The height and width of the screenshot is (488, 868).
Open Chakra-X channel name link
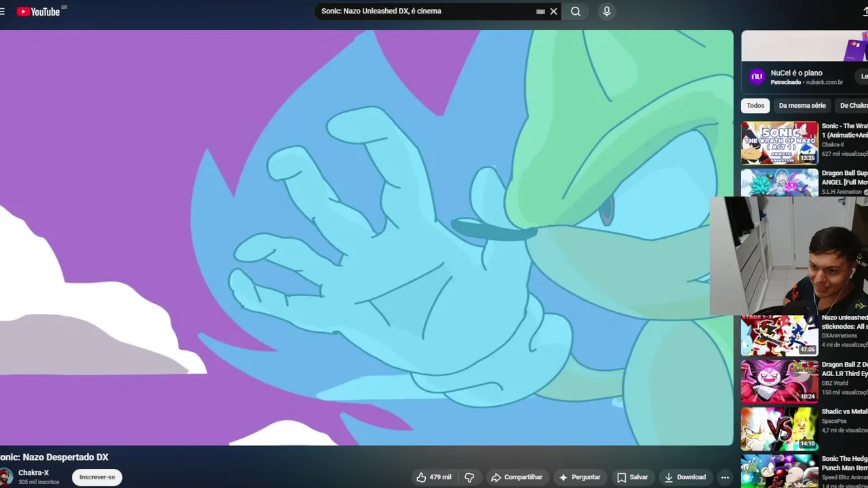[34, 473]
